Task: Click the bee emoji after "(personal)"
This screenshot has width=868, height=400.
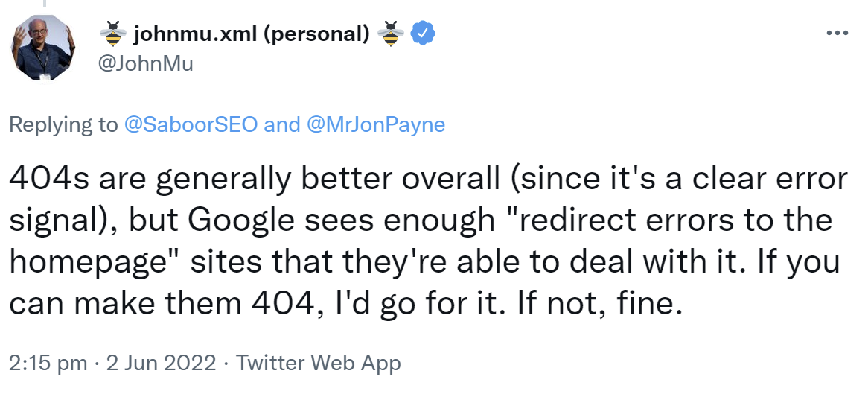Action: [x=390, y=34]
